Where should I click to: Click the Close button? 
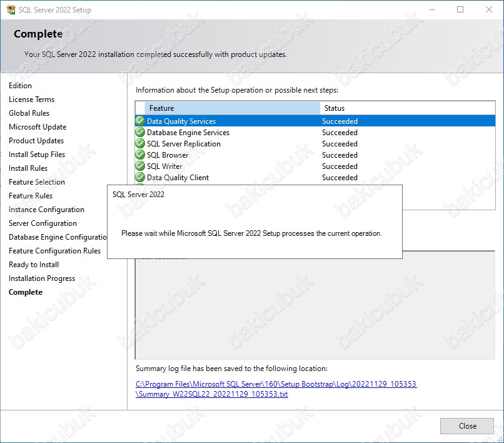tap(466, 426)
